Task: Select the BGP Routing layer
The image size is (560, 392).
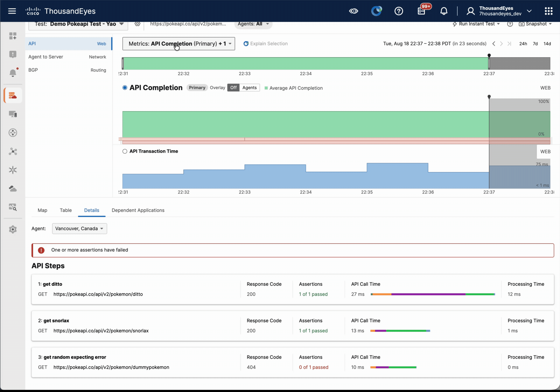Action: (68, 70)
